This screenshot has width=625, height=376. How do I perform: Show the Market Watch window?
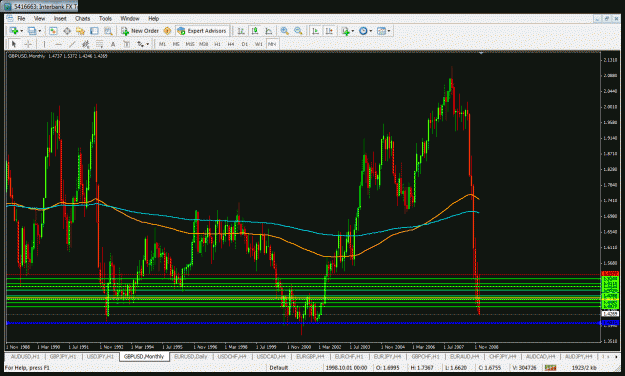pos(53,31)
